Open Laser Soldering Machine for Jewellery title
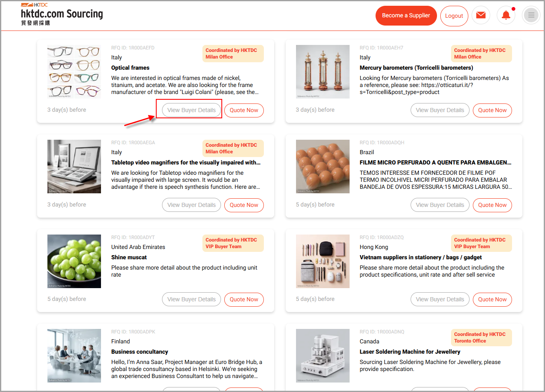 coord(410,352)
